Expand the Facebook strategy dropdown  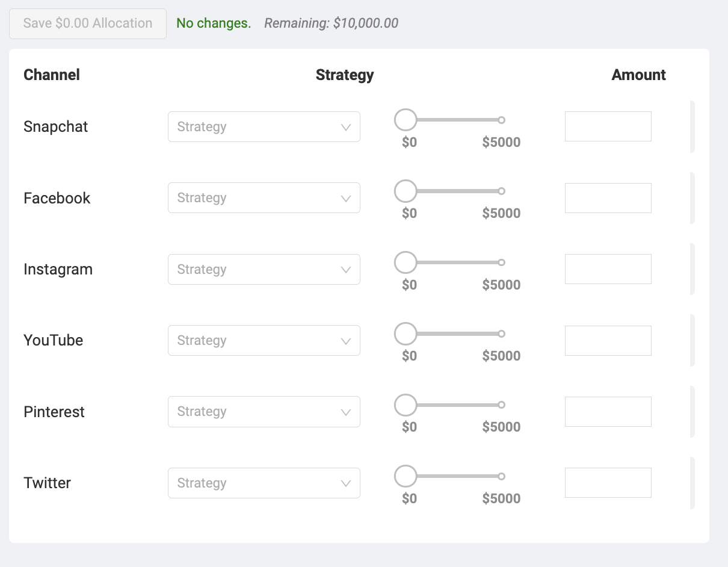click(264, 198)
